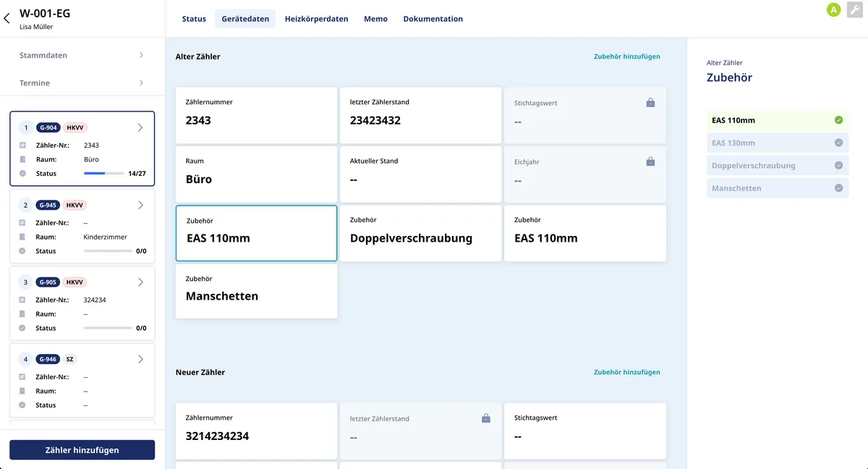Click the 14/27 status progress bar
The image size is (868, 469).
point(103,173)
